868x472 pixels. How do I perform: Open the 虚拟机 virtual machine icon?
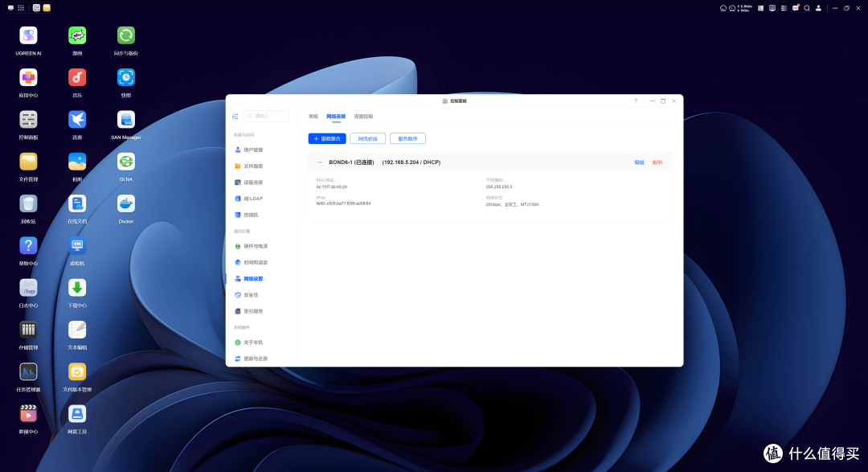(x=77, y=245)
